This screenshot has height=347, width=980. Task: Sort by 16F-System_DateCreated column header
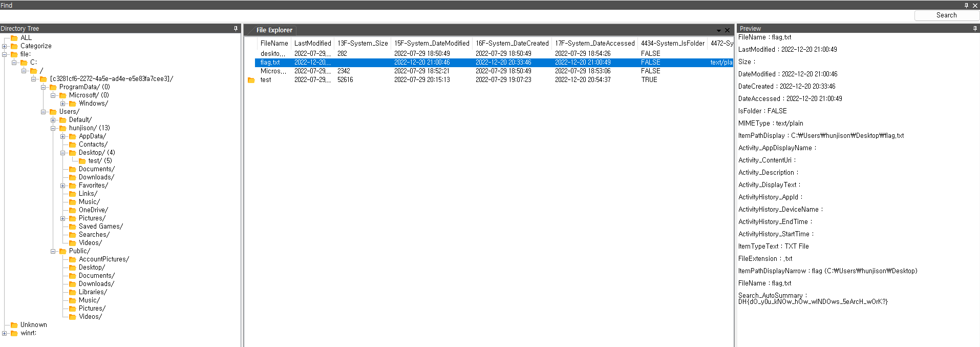[x=512, y=44]
